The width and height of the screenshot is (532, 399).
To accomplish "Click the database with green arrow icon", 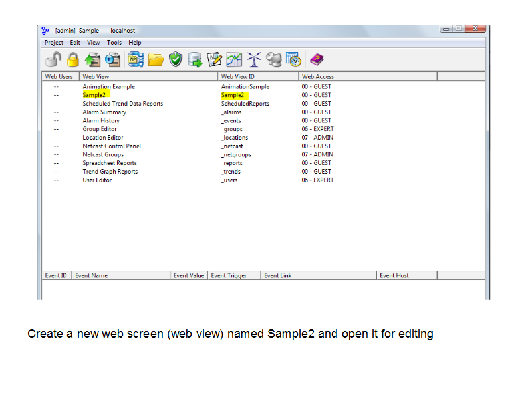I will click(x=195, y=59).
